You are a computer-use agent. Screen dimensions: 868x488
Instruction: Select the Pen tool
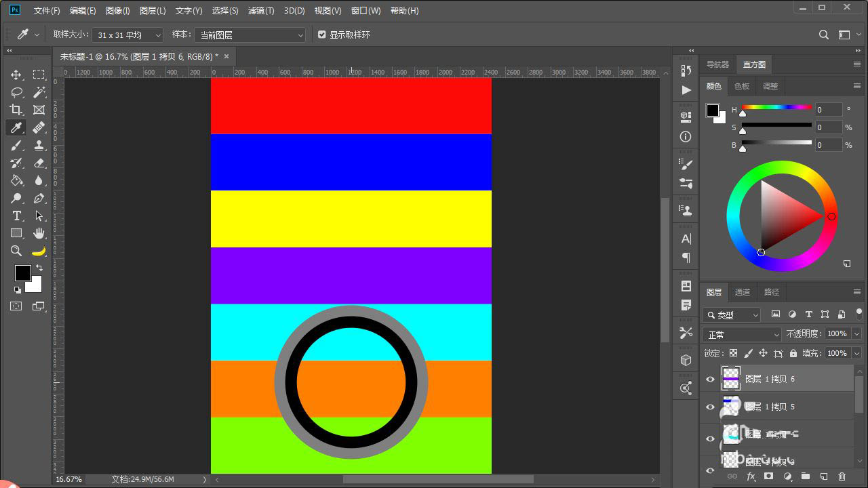(39, 198)
